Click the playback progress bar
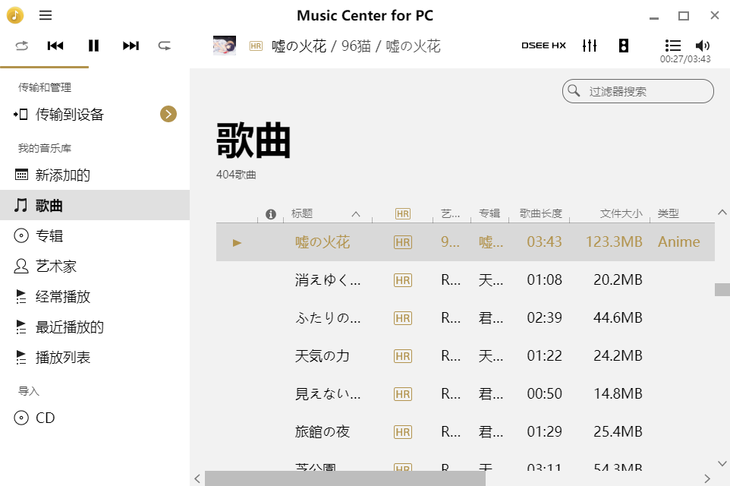730x486 pixels. pos(44,68)
